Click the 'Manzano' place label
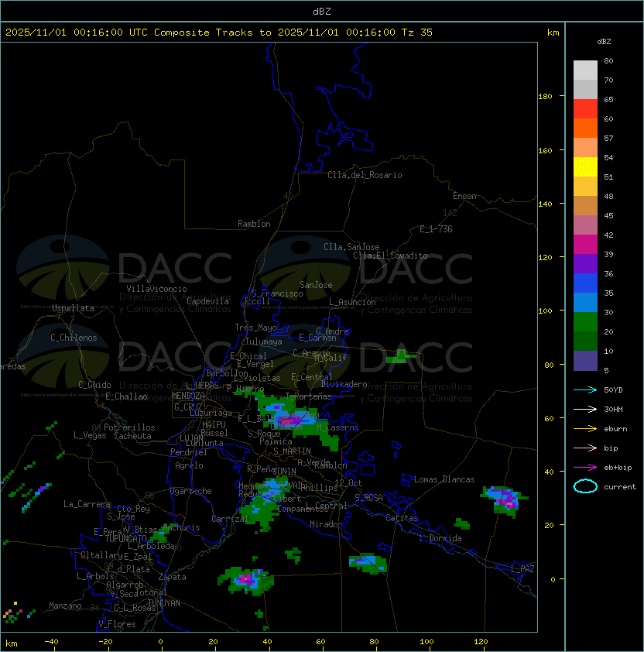This screenshot has height=652, width=644. 65,606
